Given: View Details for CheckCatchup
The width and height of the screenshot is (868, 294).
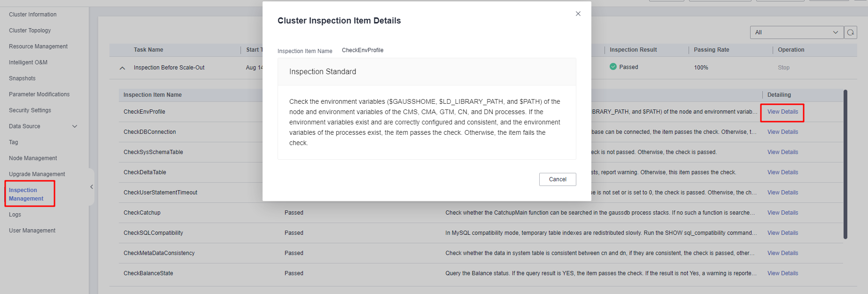Looking at the screenshot, I should tap(783, 213).
